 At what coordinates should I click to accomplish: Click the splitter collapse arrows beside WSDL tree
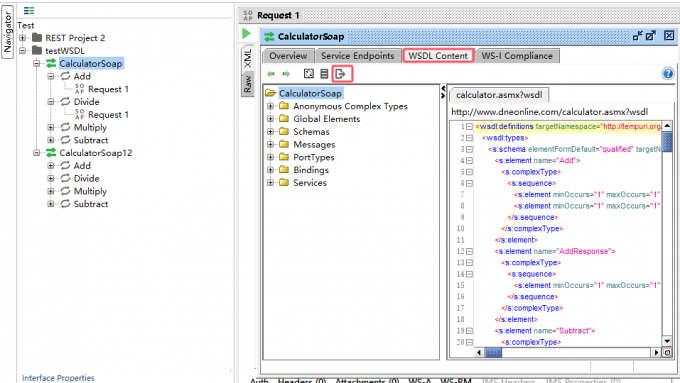pos(443,92)
